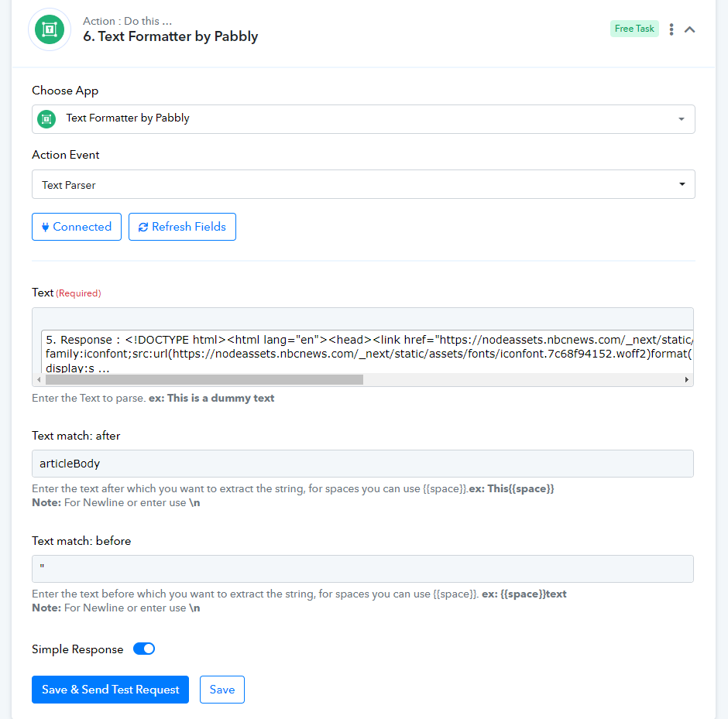Screen dimensions: 728x719
Task: Click the 'Choose App' label
Action: tap(65, 91)
